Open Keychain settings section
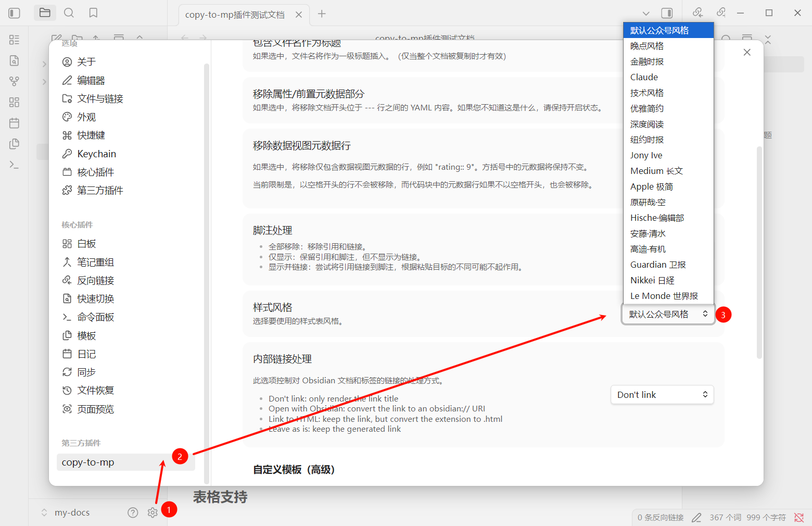The height and width of the screenshot is (526, 812). [x=95, y=153]
